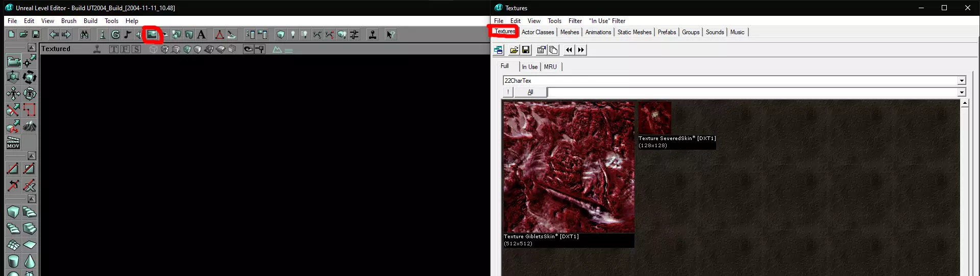Viewport: 980px width, 276px height.
Task: Open build options sliders icon
Action: pos(354,34)
